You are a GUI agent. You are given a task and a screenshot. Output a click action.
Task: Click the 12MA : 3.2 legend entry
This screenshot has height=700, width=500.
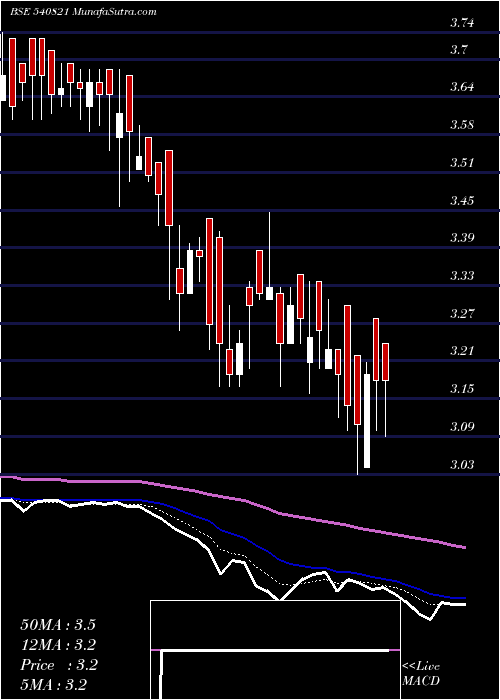[x=58, y=645]
